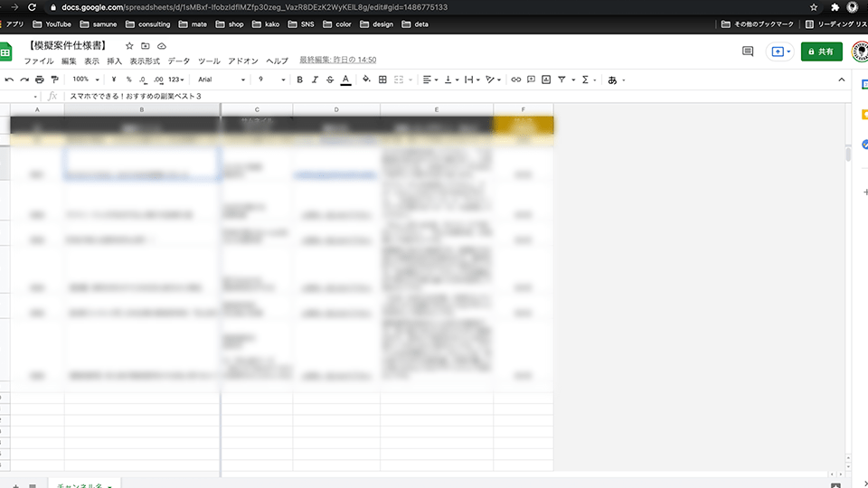The height and width of the screenshot is (488, 868).
Task: Click the green 共有 share button
Action: tap(821, 52)
